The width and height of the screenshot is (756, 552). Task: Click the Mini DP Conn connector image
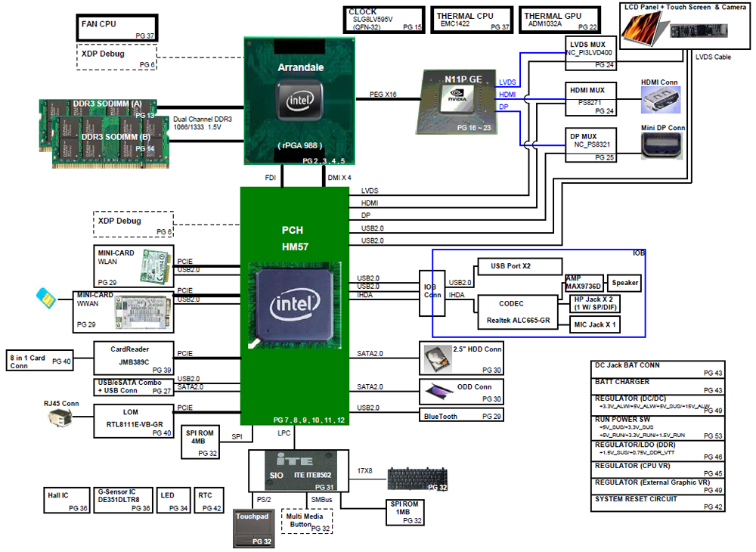pyautogui.click(x=661, y=146)
